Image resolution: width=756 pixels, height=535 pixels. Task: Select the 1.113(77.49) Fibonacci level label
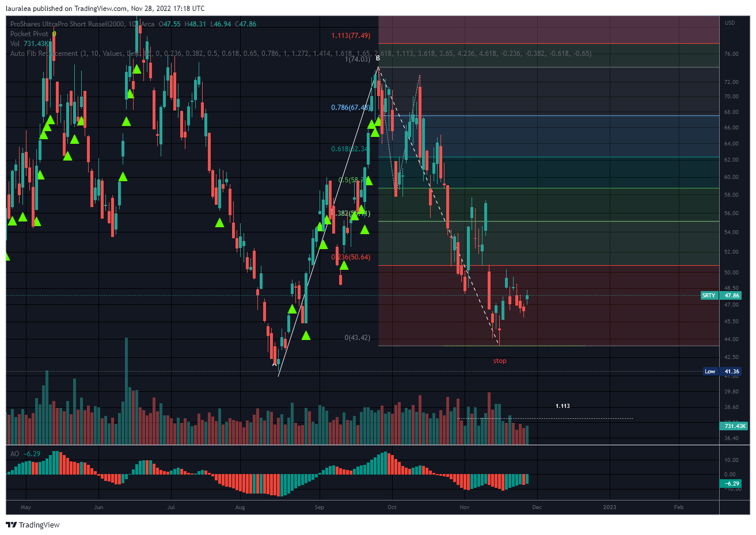tap(351, 36)
